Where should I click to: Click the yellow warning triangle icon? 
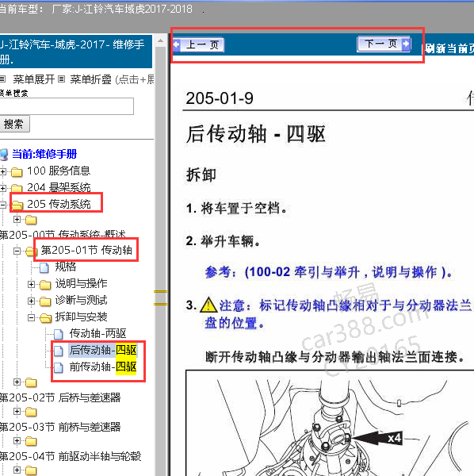(208, 305)
